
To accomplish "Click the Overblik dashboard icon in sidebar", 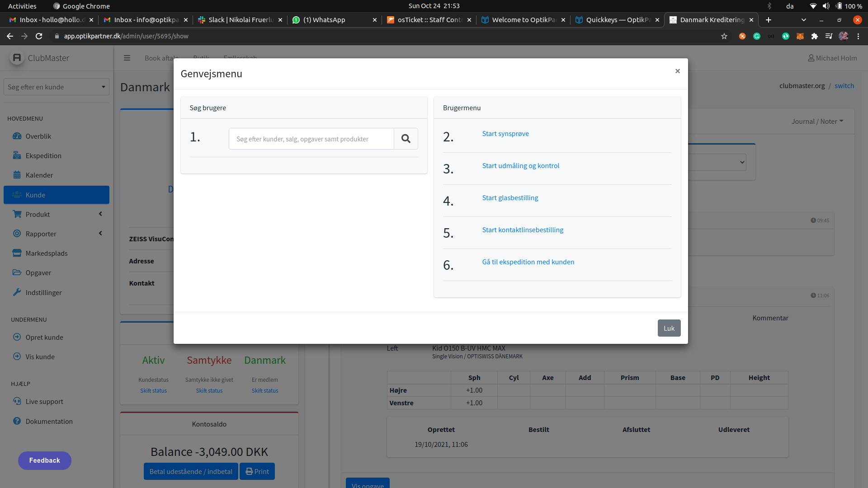I will click(17, 136).
